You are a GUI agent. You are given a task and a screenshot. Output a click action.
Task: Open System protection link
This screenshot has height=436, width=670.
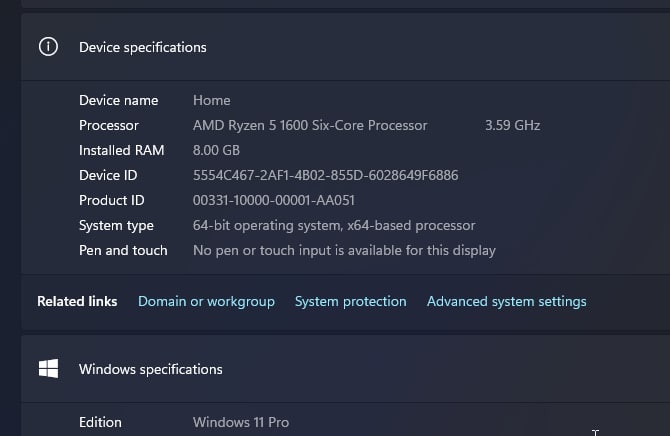click(x=350, y=301)
